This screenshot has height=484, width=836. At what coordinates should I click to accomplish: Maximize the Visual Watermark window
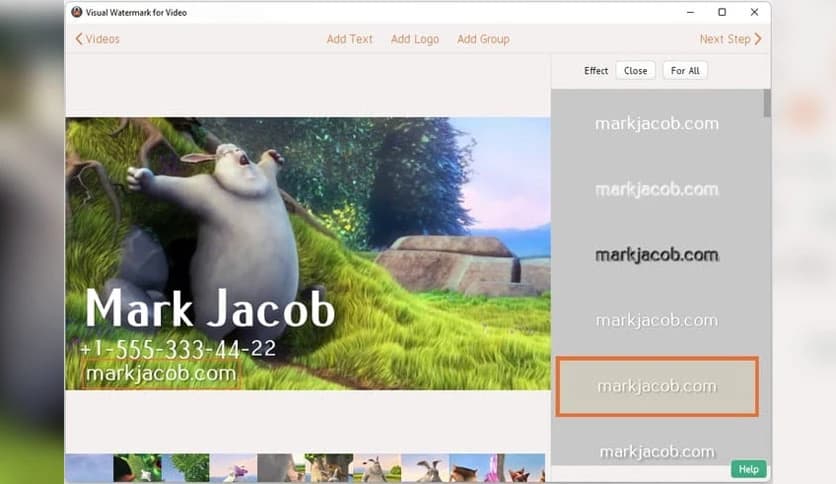coord(722,12)
